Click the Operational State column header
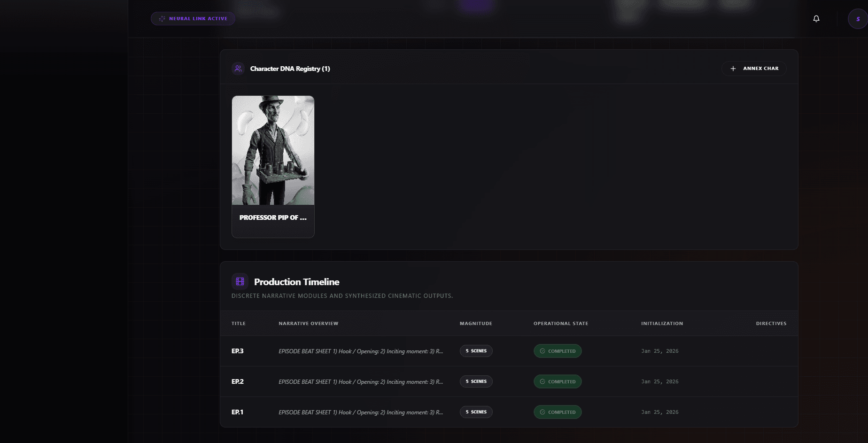Screen dimensions: 868x443 coord(560,323)
